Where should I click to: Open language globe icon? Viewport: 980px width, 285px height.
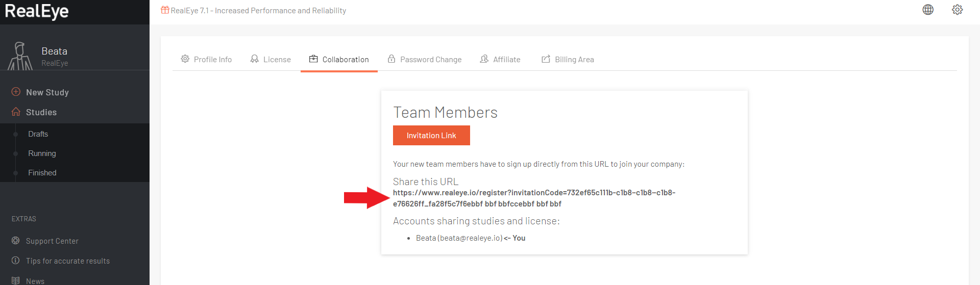[928, 10]
